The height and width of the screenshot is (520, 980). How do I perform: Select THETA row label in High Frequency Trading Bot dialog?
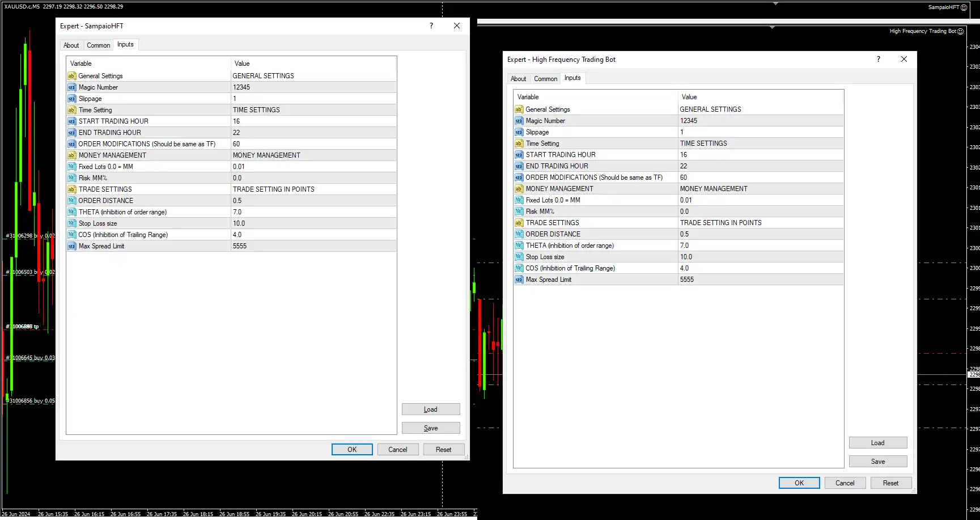570,246
